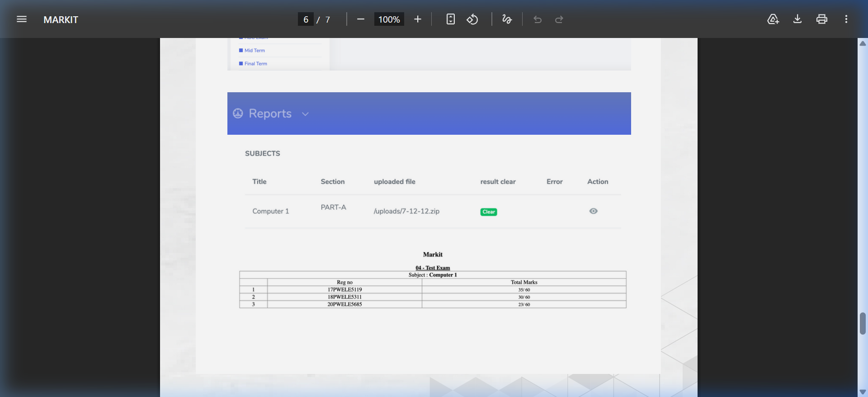Screen dimensions: 868x397
Task: Expand the Reports chevron dropdown
Action: point(305,114)
